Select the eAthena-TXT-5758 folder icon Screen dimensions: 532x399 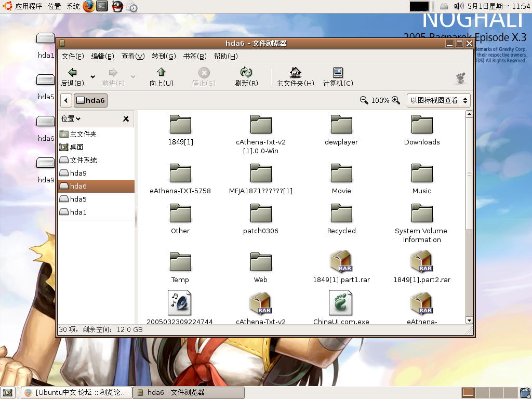pos(180,174)
